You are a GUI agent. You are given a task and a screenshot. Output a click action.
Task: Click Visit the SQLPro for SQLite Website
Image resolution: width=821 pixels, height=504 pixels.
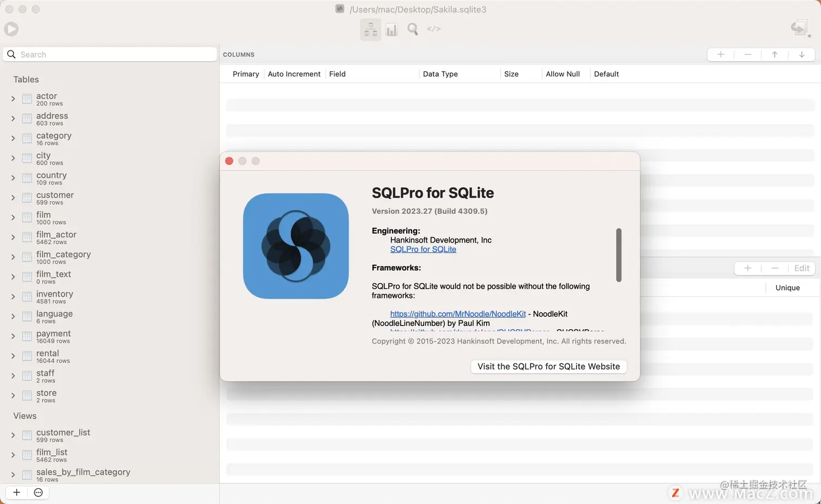tap(548, 366)
